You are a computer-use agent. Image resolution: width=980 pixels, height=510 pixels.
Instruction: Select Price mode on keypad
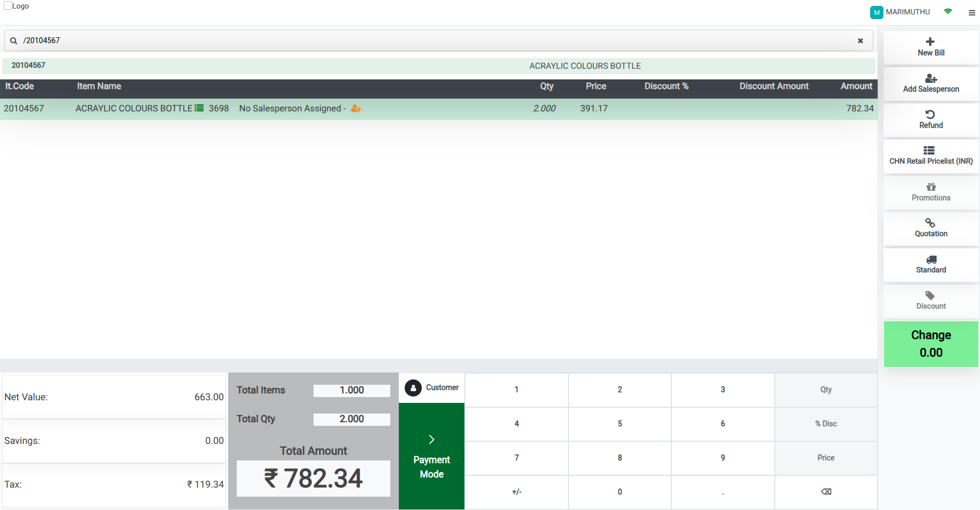pyautogui.click(x=826, y=458)
